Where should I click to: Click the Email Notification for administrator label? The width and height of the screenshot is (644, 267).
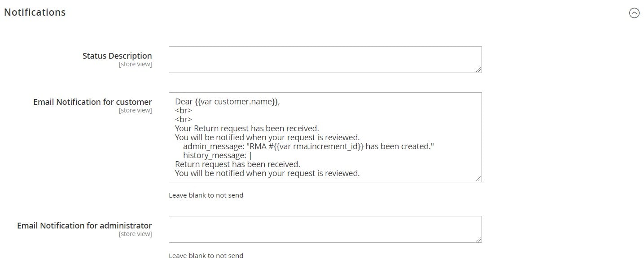coord(84,225)
